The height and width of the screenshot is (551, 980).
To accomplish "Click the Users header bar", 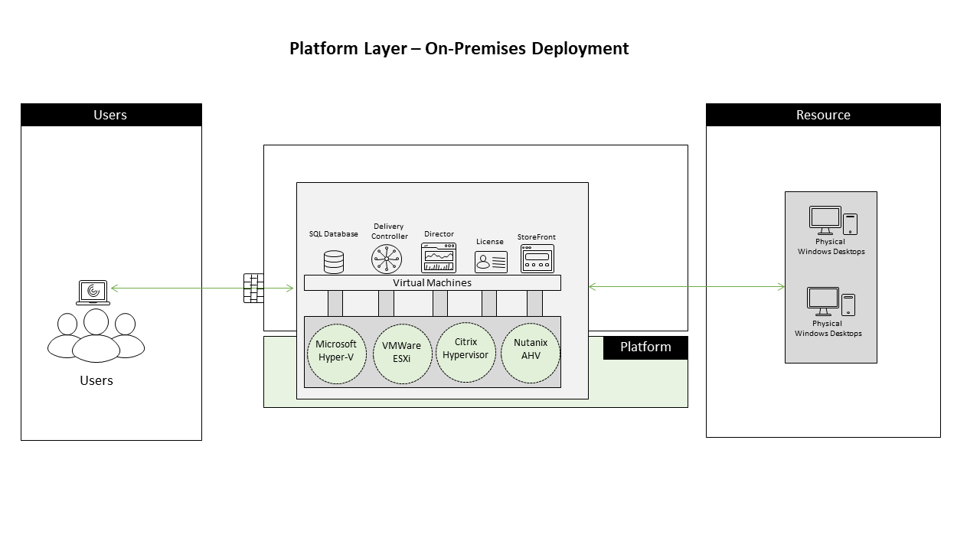I will (110, 114).
